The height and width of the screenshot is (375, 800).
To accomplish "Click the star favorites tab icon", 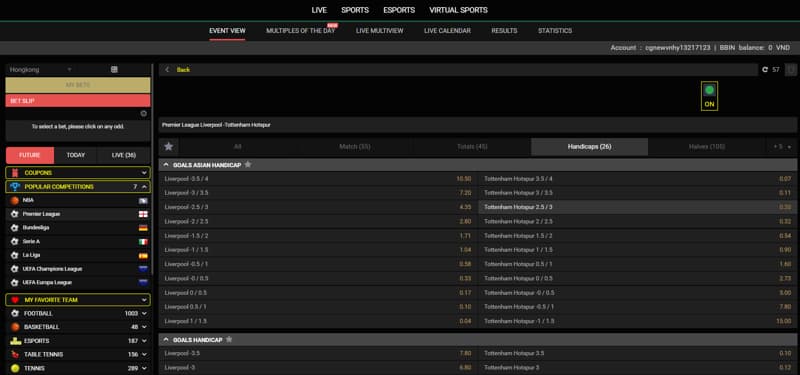I will click(168, 147).
